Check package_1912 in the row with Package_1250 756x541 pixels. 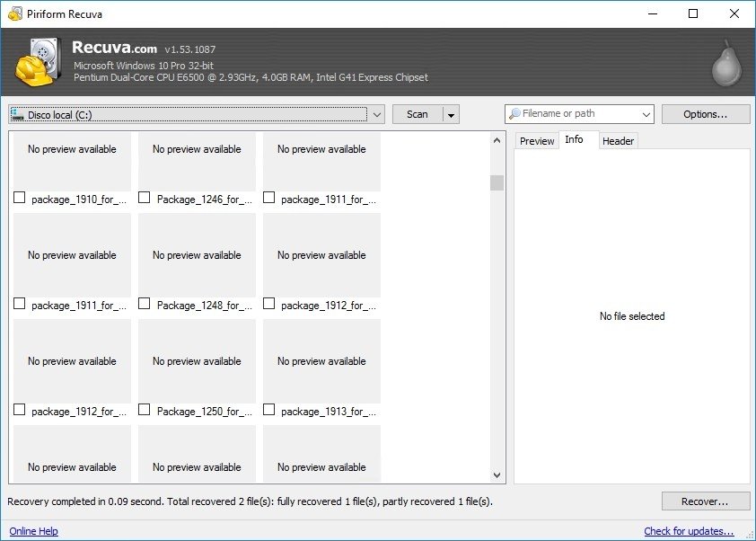[x=19, y=410]
